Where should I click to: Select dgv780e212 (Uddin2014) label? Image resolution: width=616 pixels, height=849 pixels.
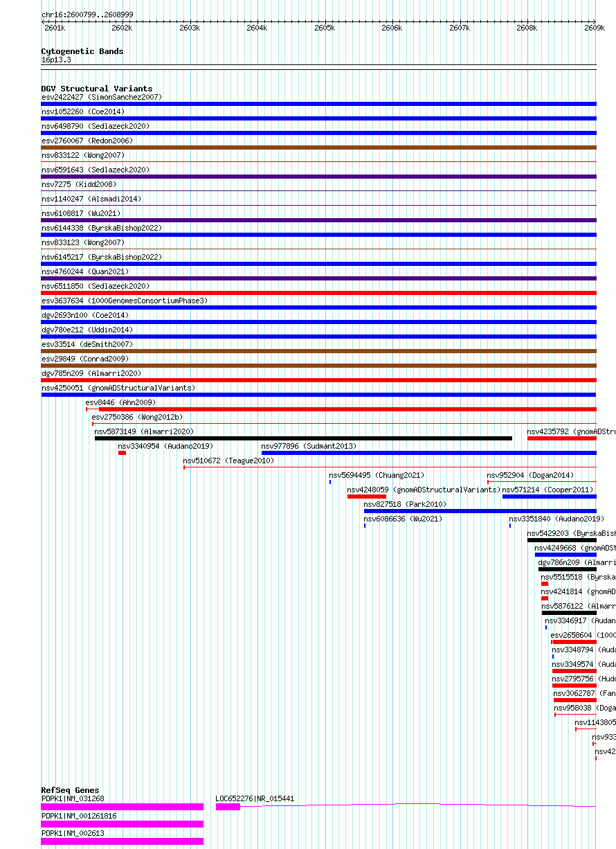(87, 330)
